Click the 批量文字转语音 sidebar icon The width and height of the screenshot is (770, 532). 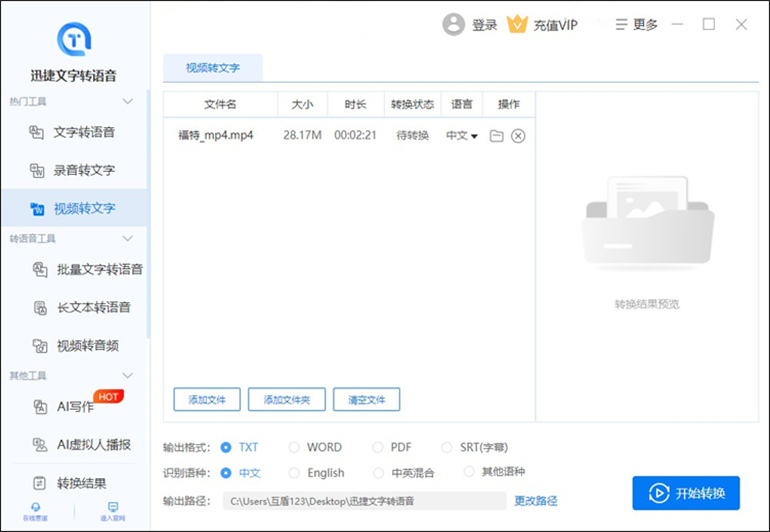(x=40, y=269)
